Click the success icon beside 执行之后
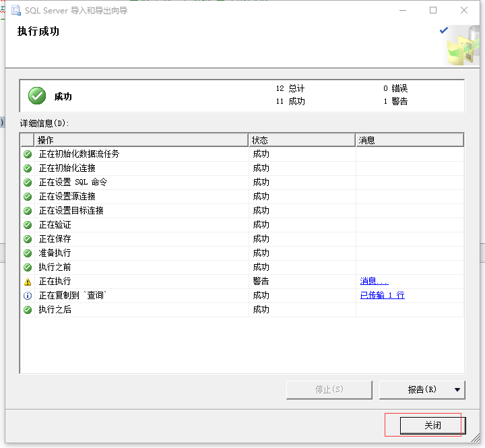 (28, 310)
